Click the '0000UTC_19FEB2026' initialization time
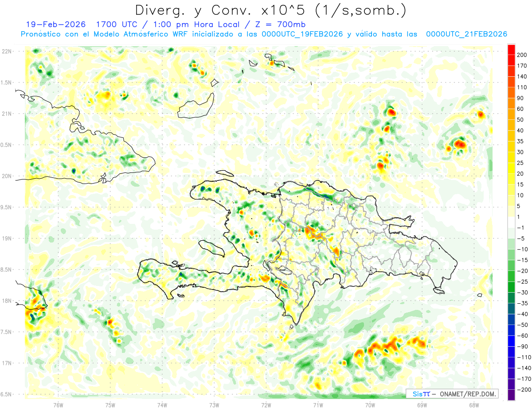532x411 pixels. [x=302, y=34]
